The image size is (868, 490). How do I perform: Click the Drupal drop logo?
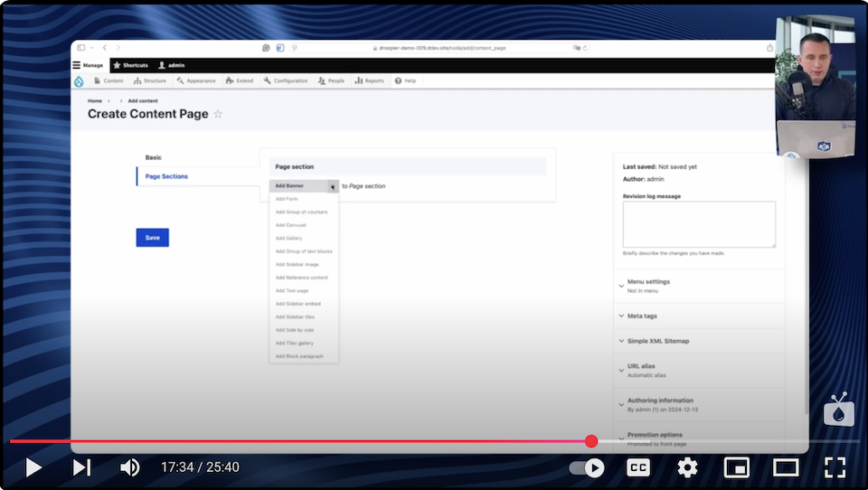tap(80, 81)
